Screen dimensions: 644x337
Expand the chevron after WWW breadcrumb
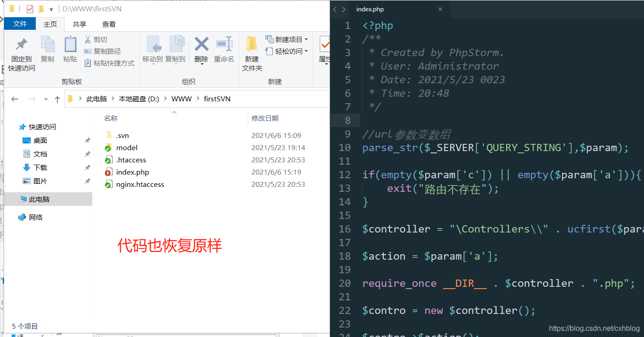(x=198, y=99)
